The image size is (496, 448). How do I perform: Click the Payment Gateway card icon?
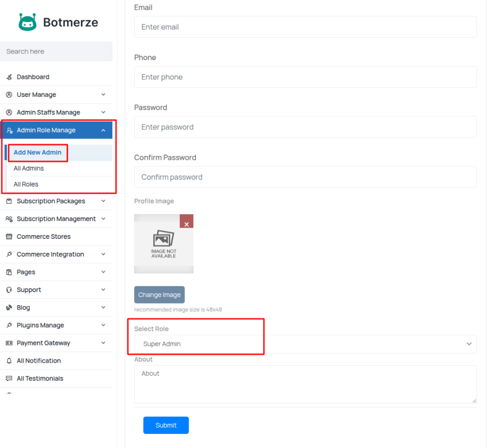coord(9,343)
